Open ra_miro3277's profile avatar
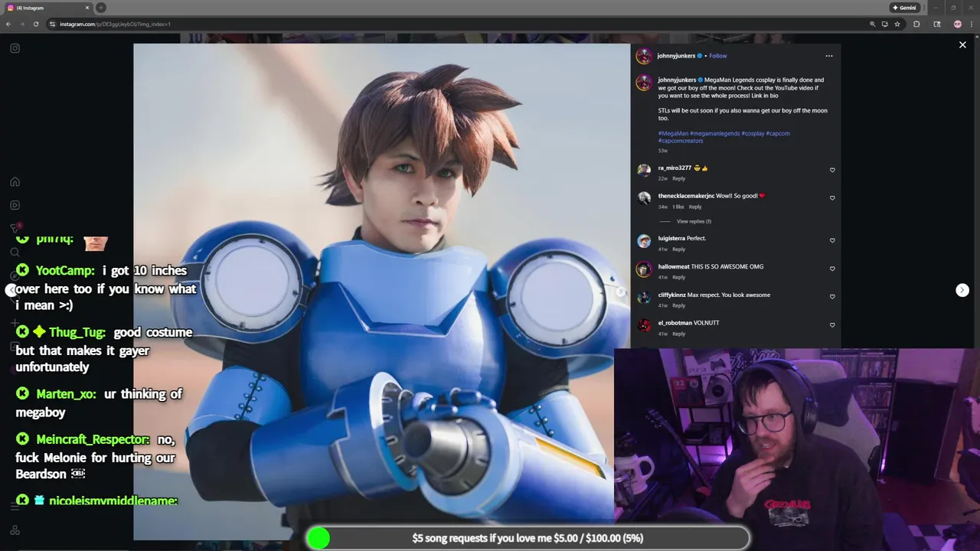The height and width of the screenshot is (551, 980). pos(644,170)
